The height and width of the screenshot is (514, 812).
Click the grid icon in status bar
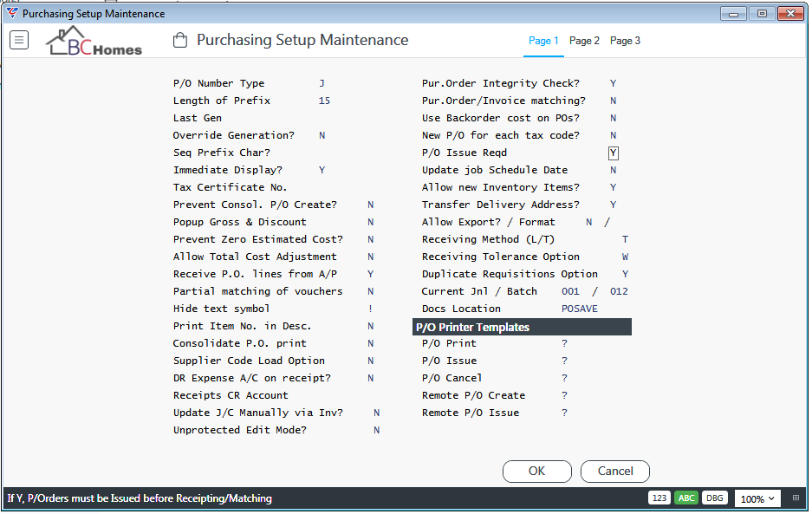click(796, 498)
